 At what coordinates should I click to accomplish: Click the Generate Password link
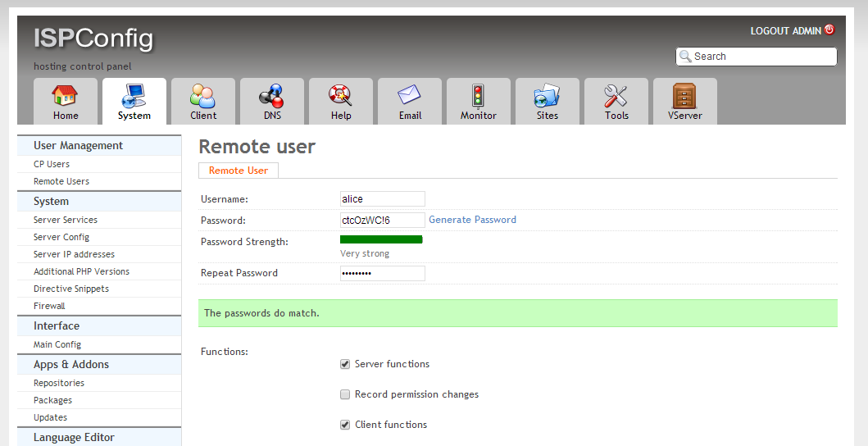point(472,220)
